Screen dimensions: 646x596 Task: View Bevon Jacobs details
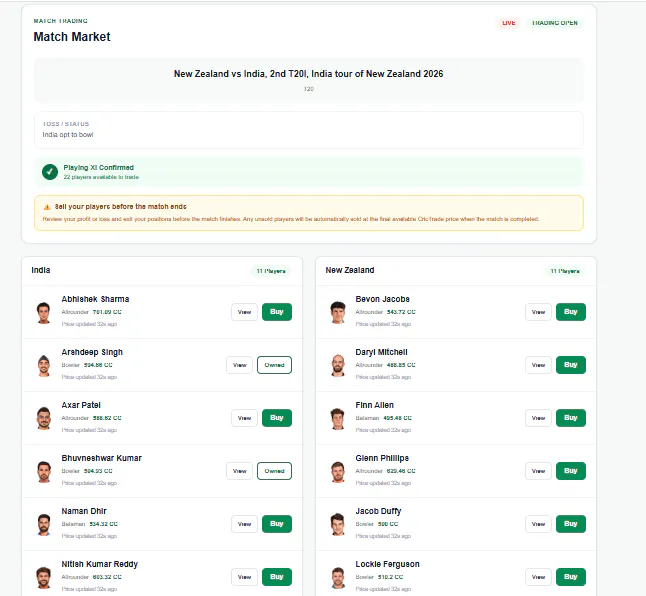[538, 312]
